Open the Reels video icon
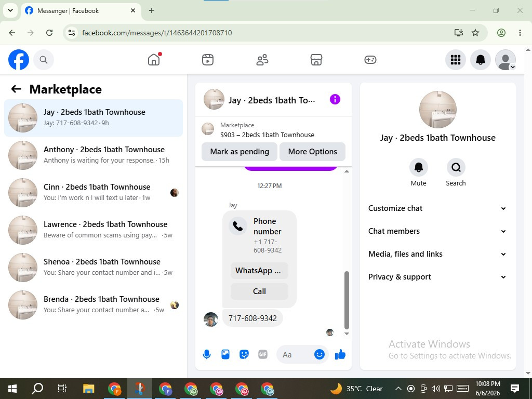Screen dimensions: 532x399 click(x=208, y=60)
